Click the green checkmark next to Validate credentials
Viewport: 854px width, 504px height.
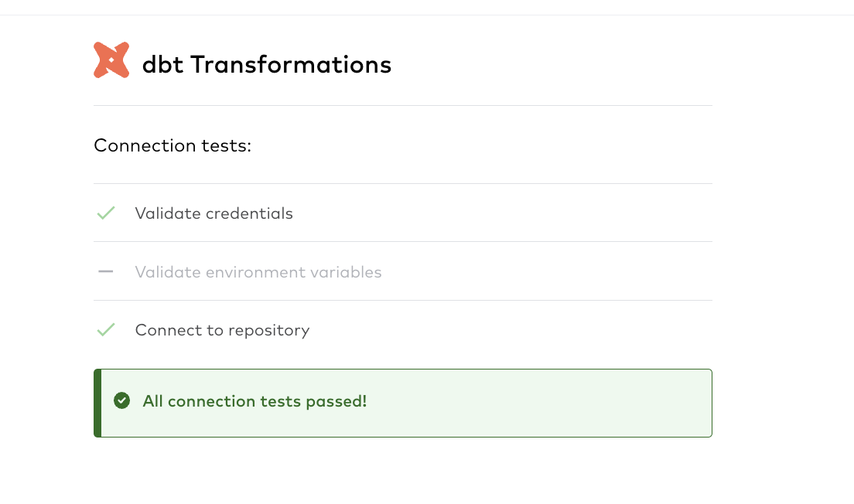tap(106, 213)
